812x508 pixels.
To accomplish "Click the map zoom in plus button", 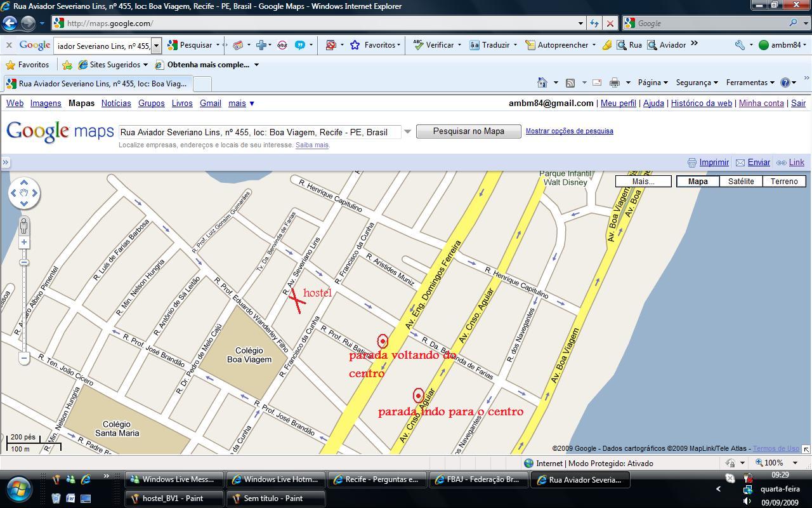I will [x=24, y=242].
